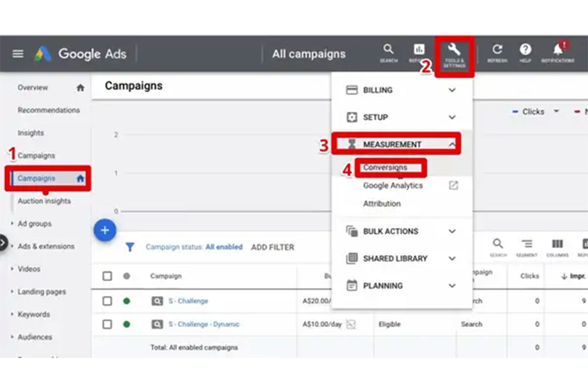
Task: Click the blue plus new campaign button
Action: (x=105, y=230)
